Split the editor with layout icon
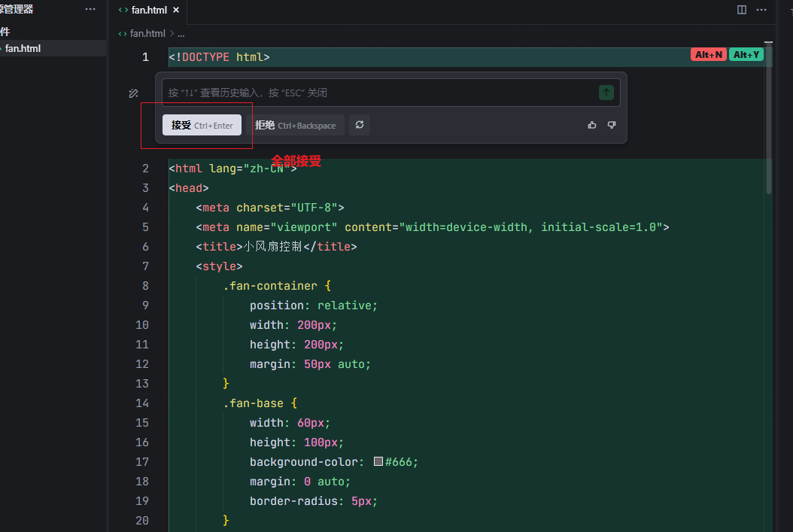The width and height of the screenshot is (793, 532). [x=741, y=10]
